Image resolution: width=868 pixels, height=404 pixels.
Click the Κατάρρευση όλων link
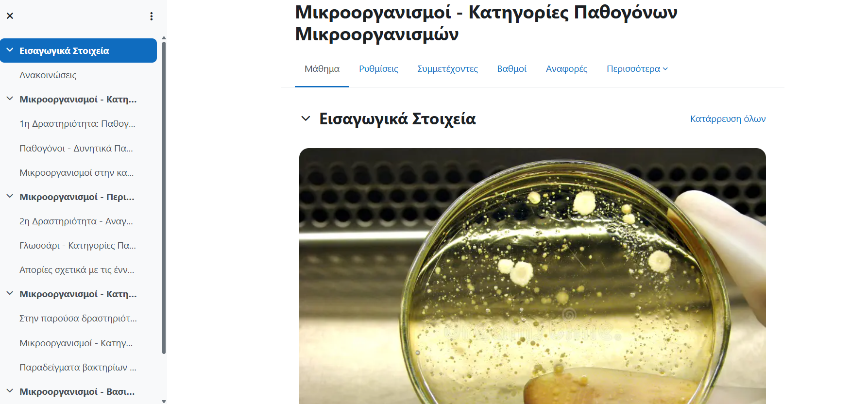[728, 119]
